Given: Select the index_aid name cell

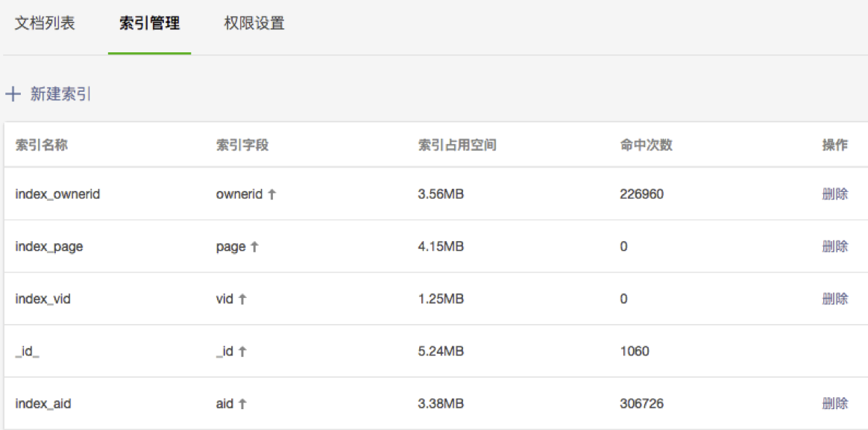Looking at the screenshot, I should coord(43,404).
